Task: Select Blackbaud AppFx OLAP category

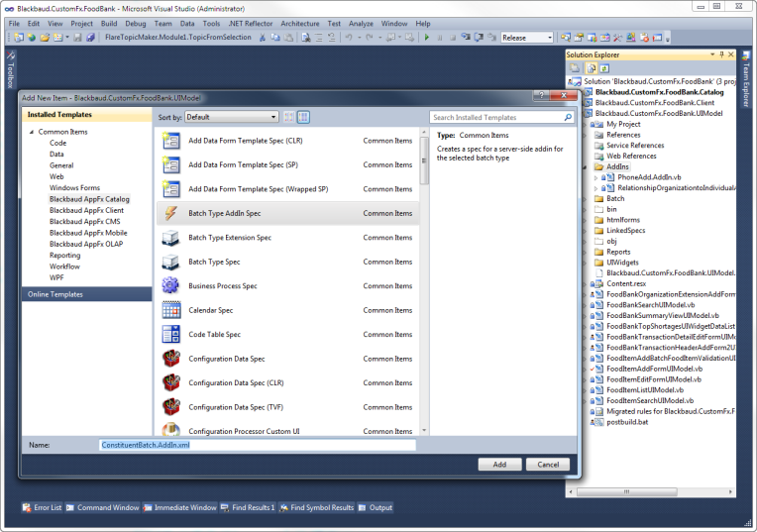Action: [86, 244]
